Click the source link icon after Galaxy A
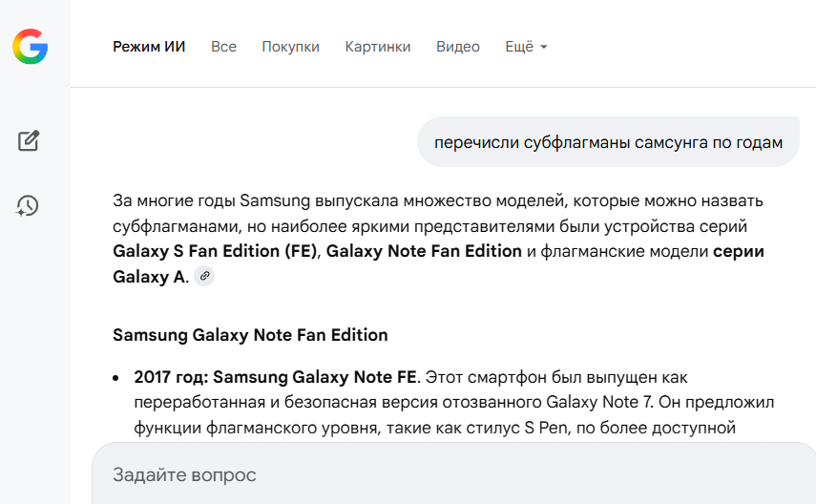This screenshot has height=504, width=816. point(204,277)
